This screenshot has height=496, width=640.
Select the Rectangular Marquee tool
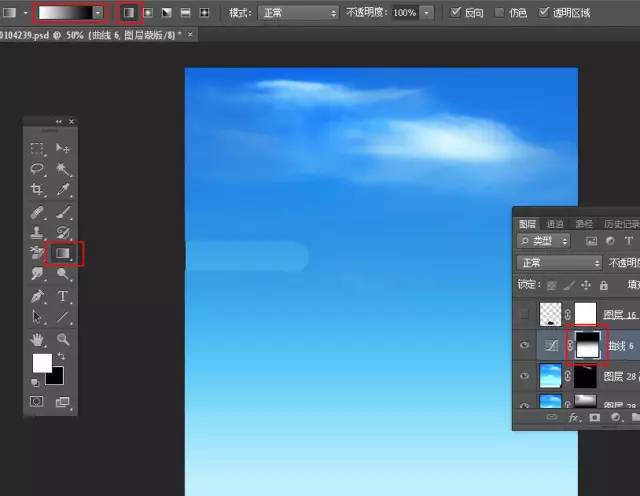pos(37,148)
